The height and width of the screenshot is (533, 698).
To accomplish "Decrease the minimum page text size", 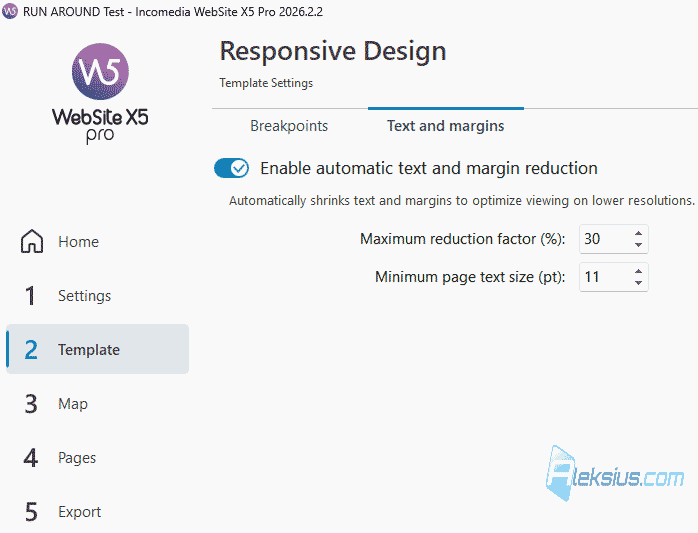I will tap(638, 283).
